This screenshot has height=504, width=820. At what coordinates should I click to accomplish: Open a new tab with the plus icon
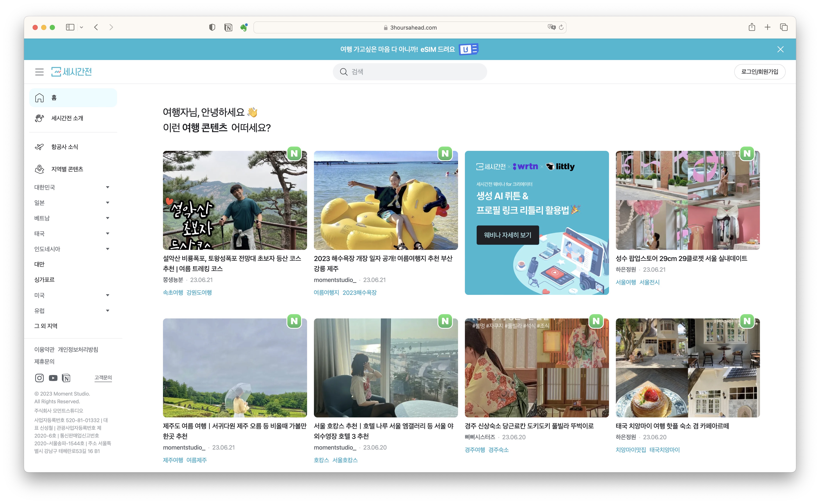[x=767, y=27]
